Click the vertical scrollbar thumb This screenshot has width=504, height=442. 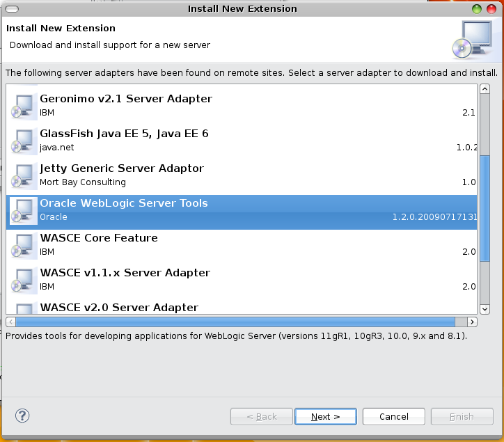(485, 208)
